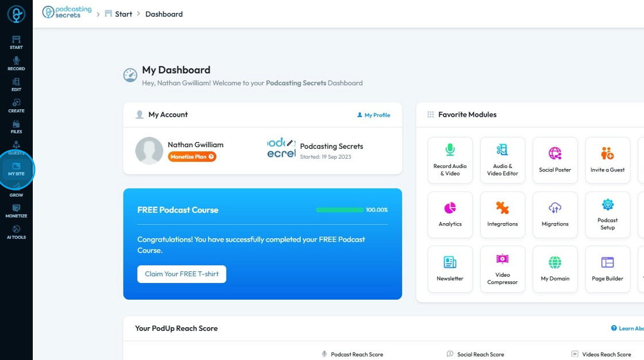Click the Podcasting Secrets header logo
The width and height of the screenshot is (644, 360).
click(67, 12)
